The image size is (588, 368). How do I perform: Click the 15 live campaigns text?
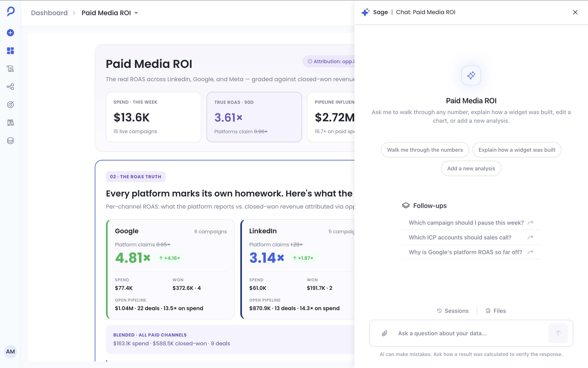pyautogui.click(x=135, y=131)
